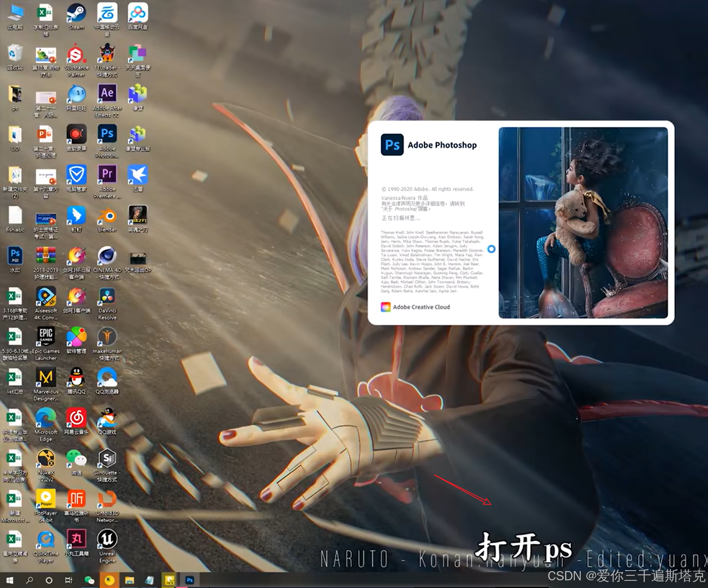
Task: Click the 'Adobe Photoshop' splash title text
Action: [x=442, y=145]
